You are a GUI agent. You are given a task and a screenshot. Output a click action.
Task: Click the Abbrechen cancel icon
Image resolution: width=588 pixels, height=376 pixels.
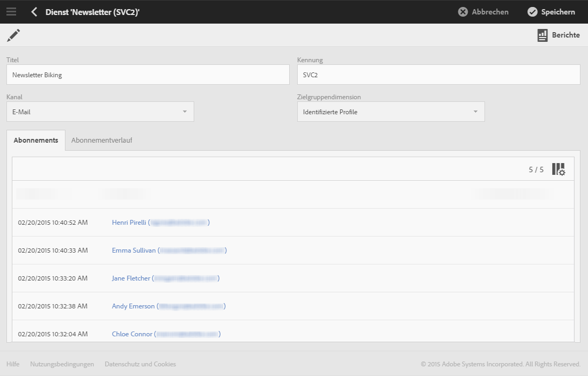[463, 12]
